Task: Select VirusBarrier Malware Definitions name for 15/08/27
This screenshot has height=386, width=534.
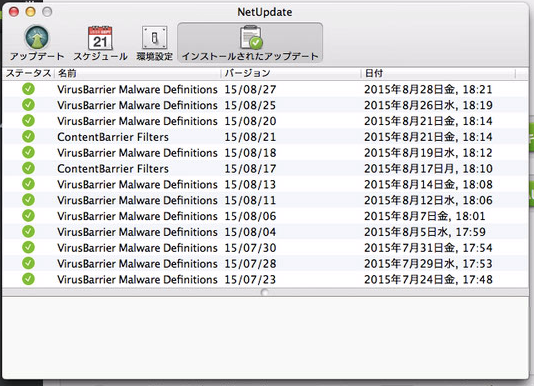Action: point(137,89)
